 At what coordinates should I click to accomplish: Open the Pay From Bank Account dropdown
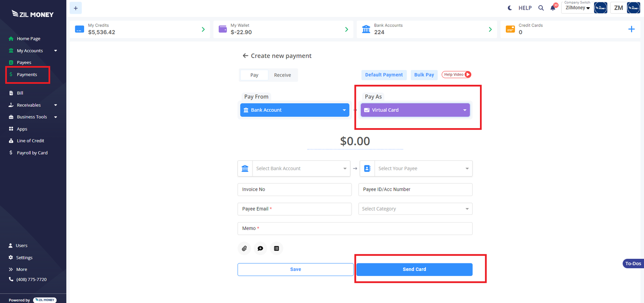pos(295,110)
